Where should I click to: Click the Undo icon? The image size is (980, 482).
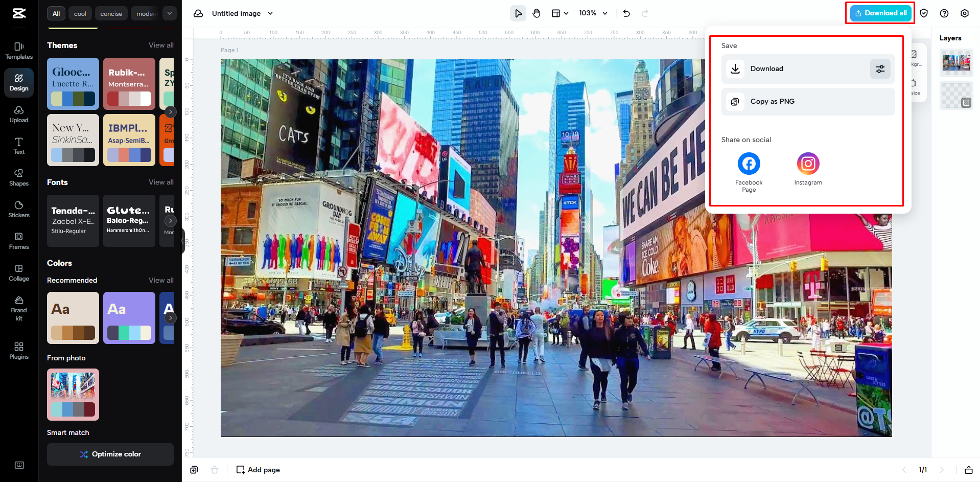[626, 13]
